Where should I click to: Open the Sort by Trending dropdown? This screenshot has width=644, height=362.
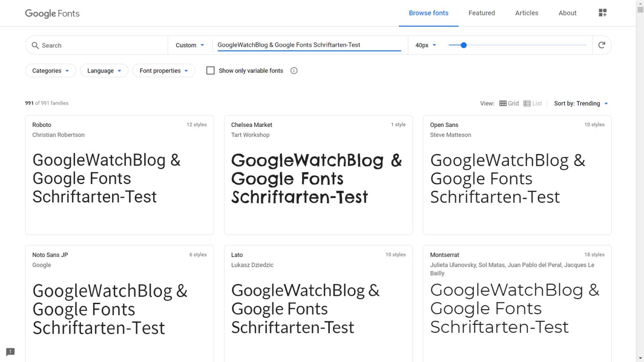pos(581,103)
